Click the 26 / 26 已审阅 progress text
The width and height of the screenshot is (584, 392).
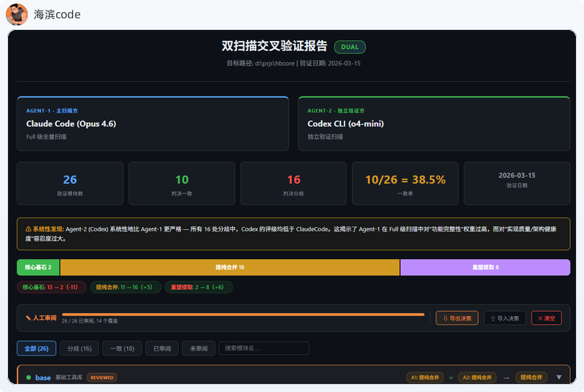coord(90,321)
